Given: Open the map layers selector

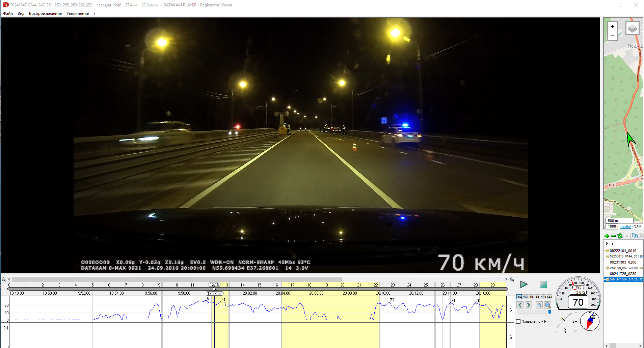Looking at the screenshot, I should 632,28.
